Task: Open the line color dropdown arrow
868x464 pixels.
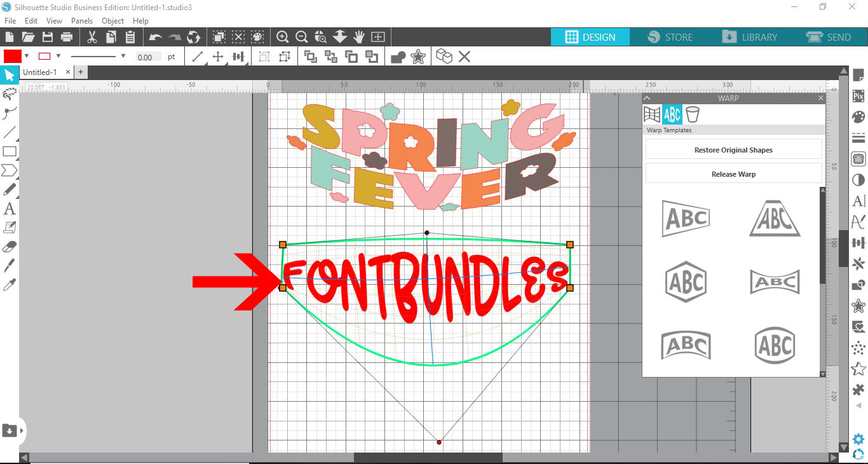Action: point(58,56)
